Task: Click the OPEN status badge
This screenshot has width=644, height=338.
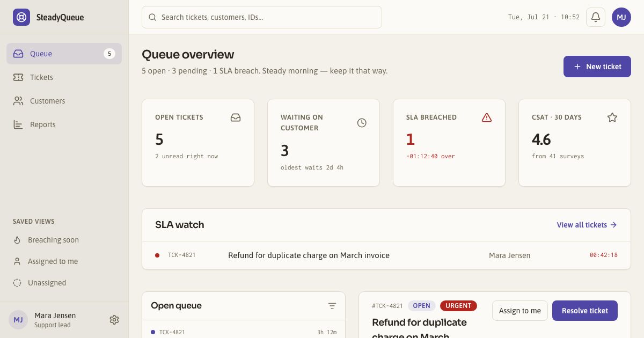Action: point(422,306)
